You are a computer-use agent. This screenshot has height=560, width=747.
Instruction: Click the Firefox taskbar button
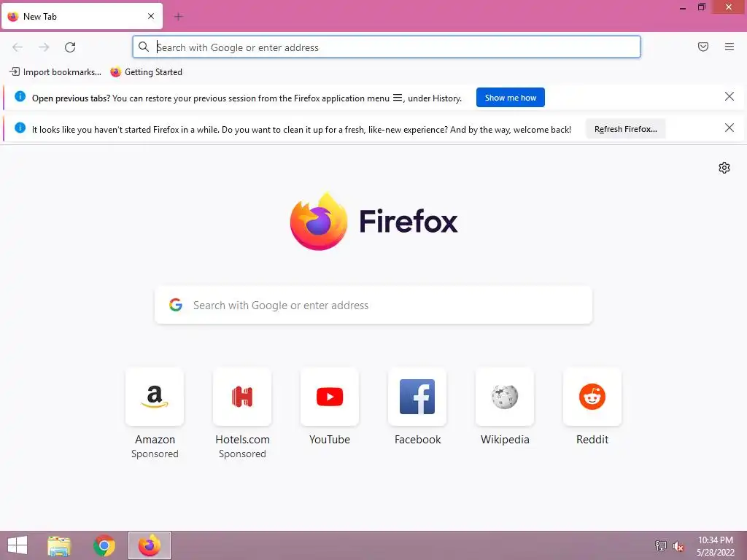point(150,545)
